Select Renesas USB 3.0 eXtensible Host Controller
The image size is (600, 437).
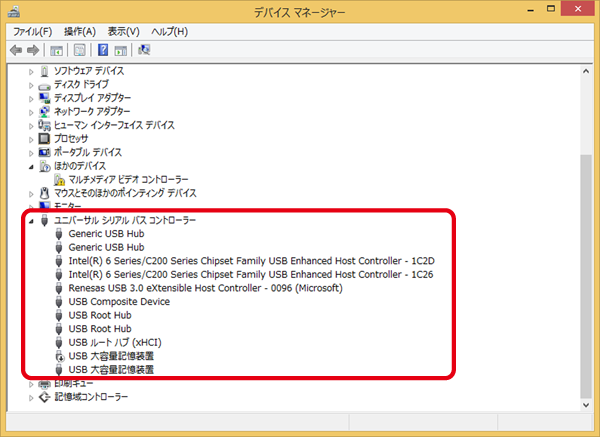(205, 288)
